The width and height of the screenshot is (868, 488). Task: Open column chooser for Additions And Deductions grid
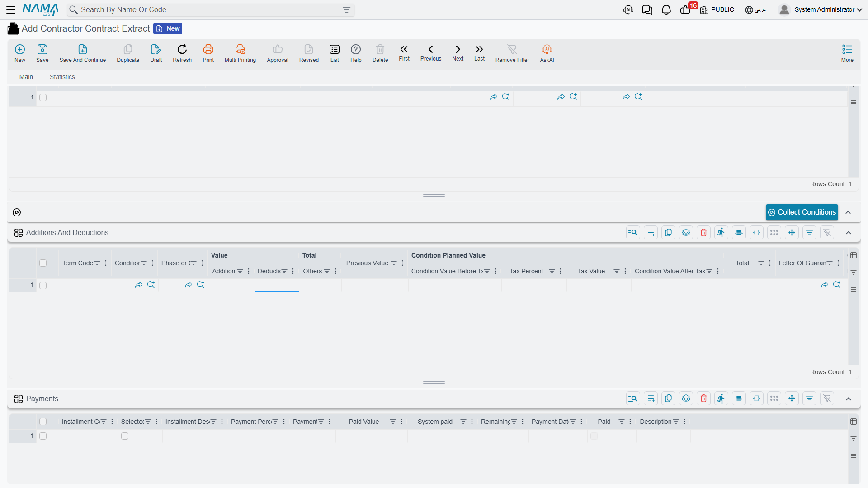click(x=854, y=255)
